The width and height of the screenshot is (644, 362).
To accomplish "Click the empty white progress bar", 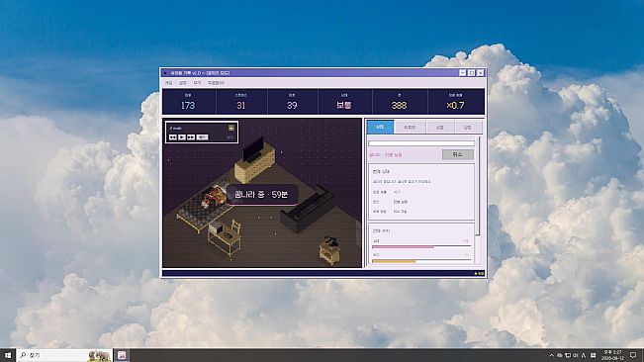I will pyautogui.click(x=421, y=143).
